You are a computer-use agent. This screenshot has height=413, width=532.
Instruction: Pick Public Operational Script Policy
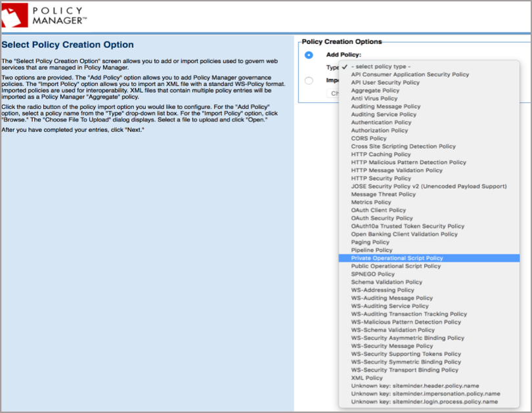(395, 267)
